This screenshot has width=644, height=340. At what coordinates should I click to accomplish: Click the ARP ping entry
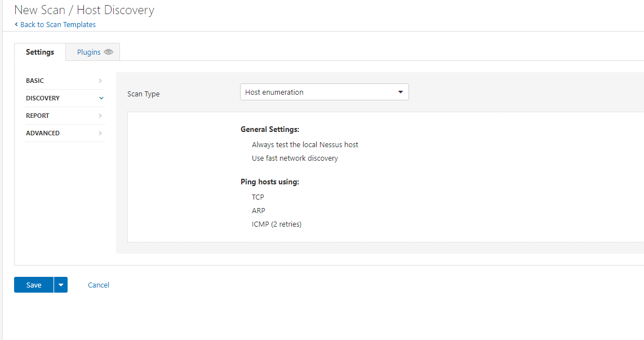click(x=259, y=210)
